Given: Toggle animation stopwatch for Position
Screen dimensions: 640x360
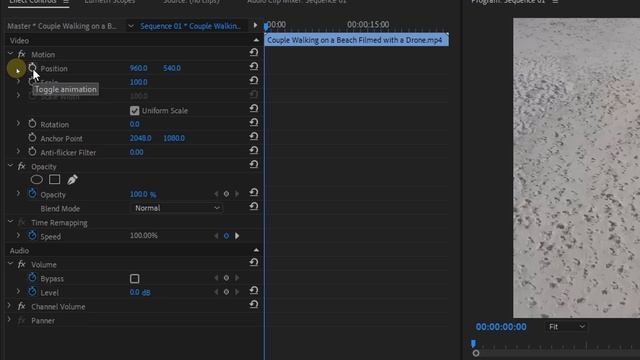Looking at the screenshot, I should point(32,68).
